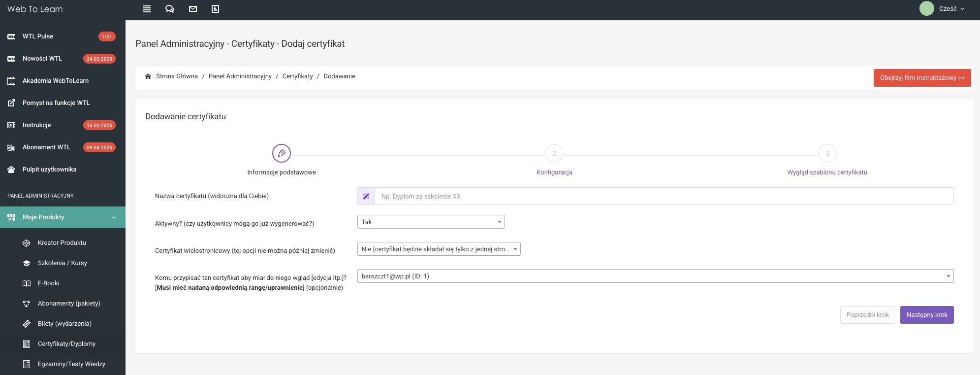
Task: Click the Egzaminy/Testy Wiedzy list icon
Action: [27, 364]
